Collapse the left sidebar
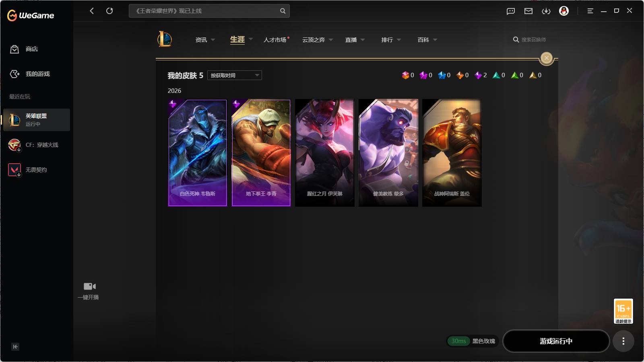Image resolution: width=644 pixels, height=362 pixels. [x=15, y=347]
